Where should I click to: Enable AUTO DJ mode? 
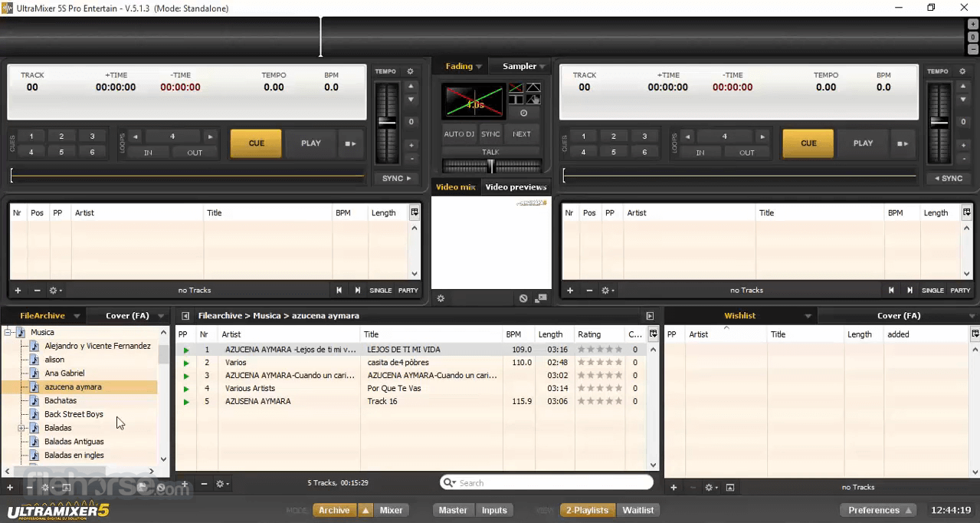[x=460, y=134]
